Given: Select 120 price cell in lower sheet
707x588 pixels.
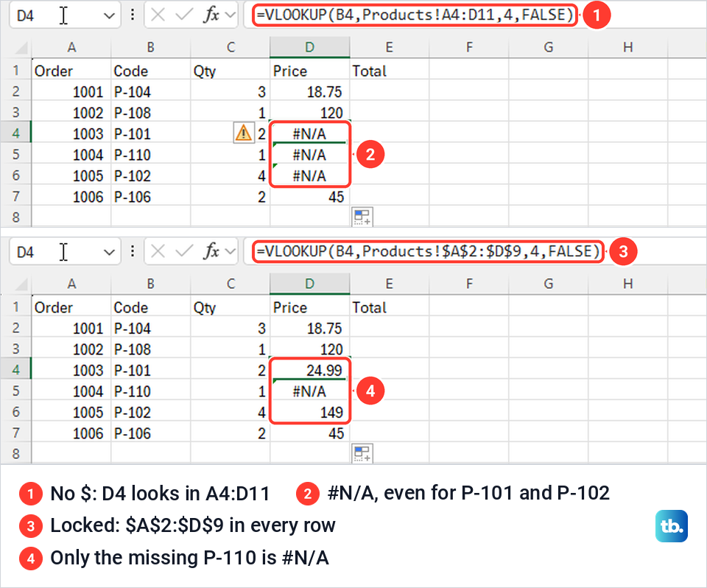Looking at the screenshot, I should 310,349.
